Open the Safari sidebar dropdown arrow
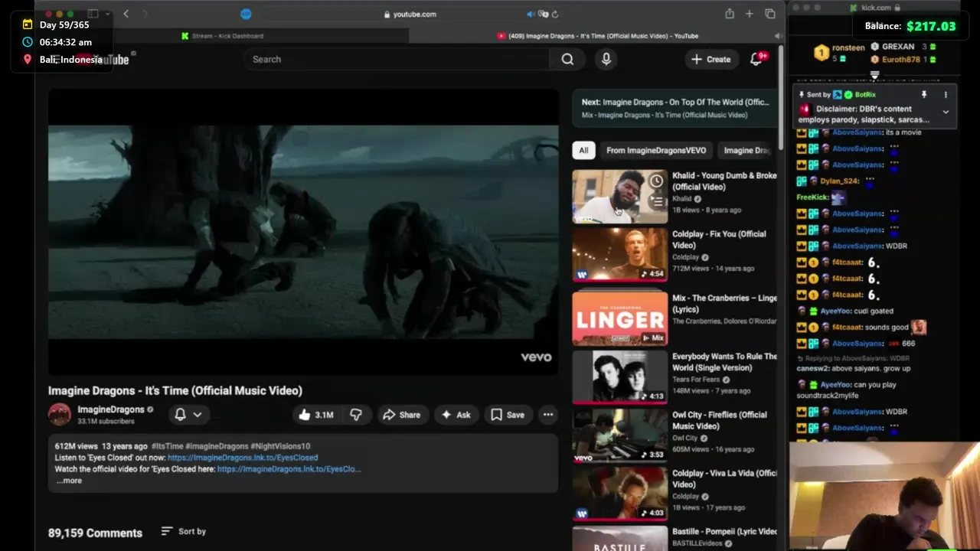The height and width of the screenshot is (551, 980). point(106,14)
